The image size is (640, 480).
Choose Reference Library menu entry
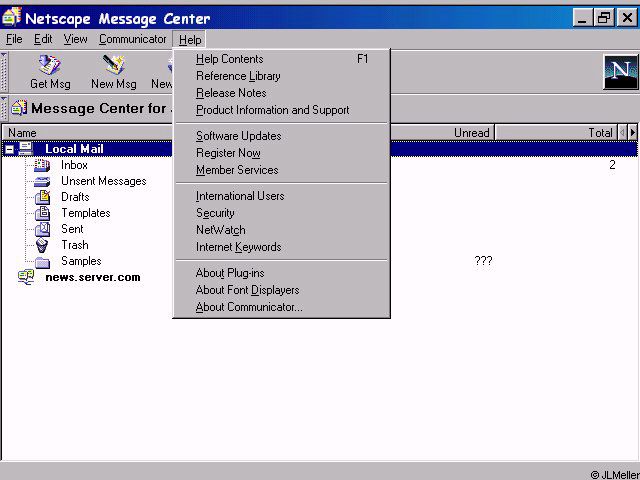coord(281,76)
